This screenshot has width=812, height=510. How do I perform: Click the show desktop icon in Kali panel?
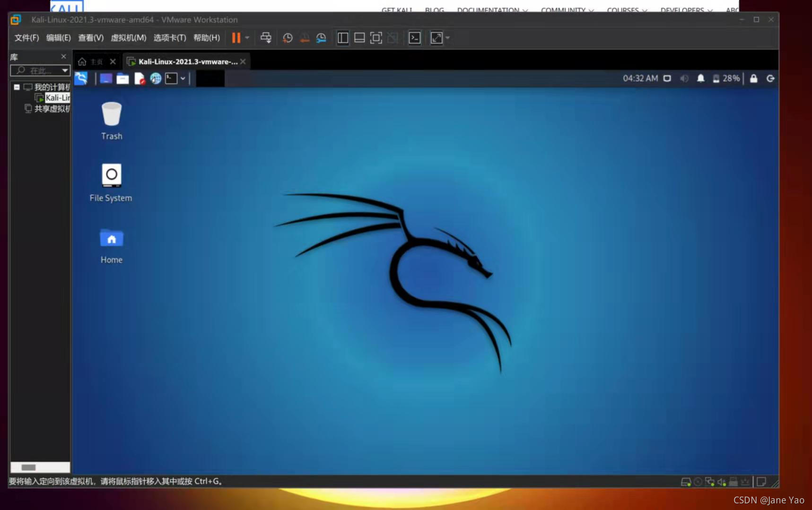[x=106, y=78]
